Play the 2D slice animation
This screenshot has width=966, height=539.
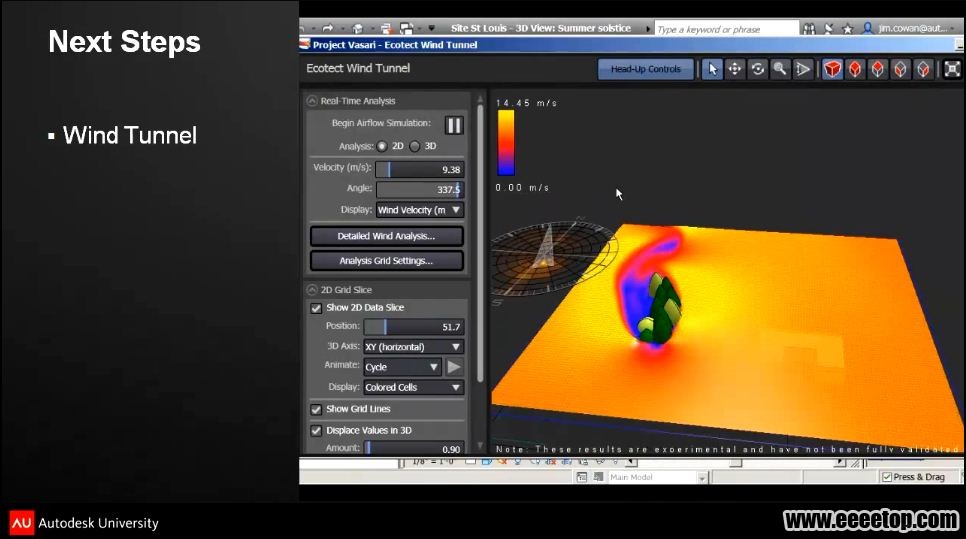[x=454, y=367]
